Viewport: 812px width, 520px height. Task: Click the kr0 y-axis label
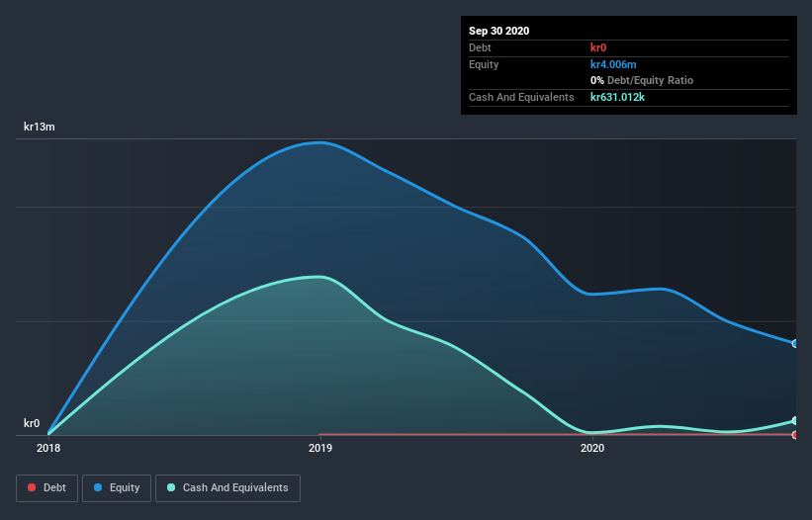[x=32, y=423]
